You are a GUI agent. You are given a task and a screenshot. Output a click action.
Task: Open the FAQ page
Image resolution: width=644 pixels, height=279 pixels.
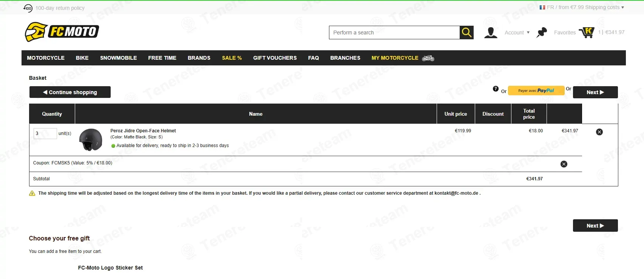314,58
